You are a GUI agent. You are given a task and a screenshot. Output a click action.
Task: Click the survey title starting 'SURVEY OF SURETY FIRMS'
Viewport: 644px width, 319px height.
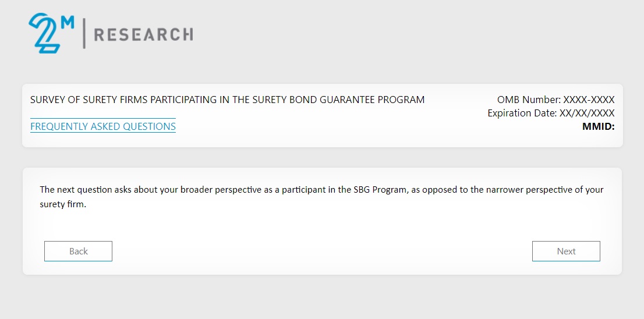point(227,100)
